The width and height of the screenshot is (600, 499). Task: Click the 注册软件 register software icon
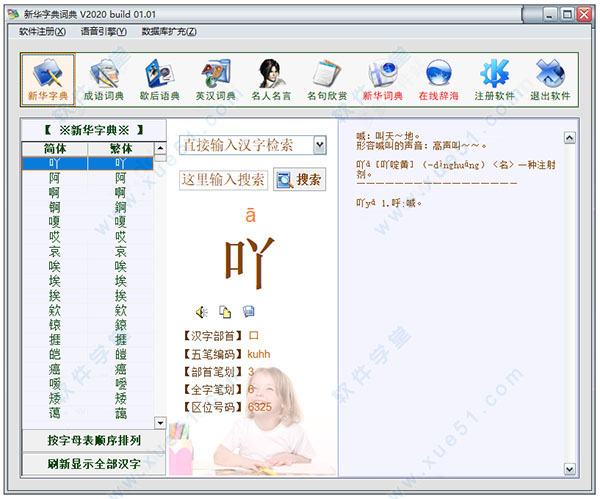click(494, 79)
